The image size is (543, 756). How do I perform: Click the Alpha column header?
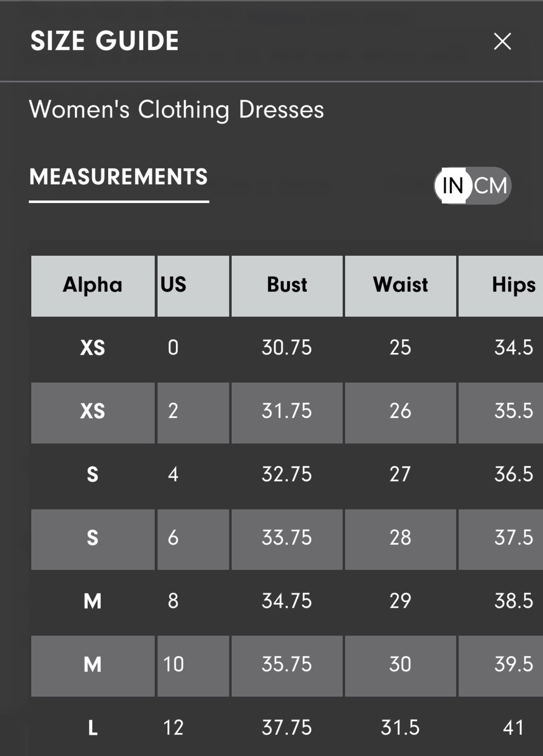click(x=93, y=285)
